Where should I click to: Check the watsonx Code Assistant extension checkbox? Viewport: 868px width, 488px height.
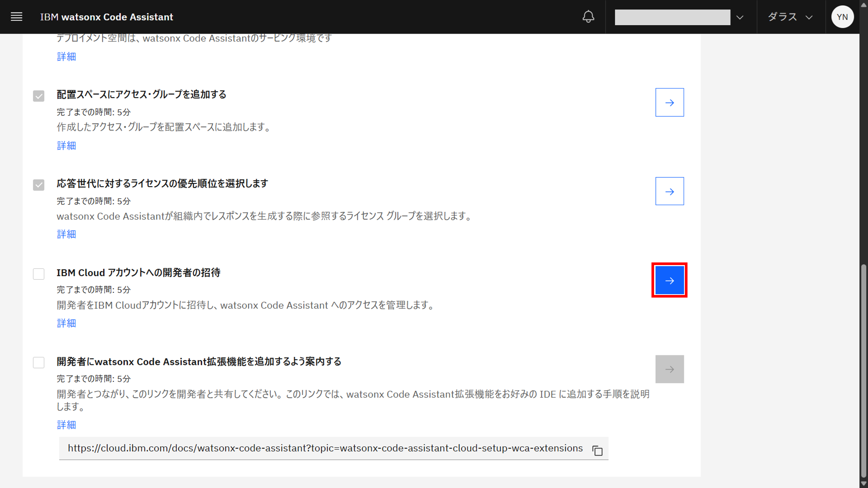39,363
